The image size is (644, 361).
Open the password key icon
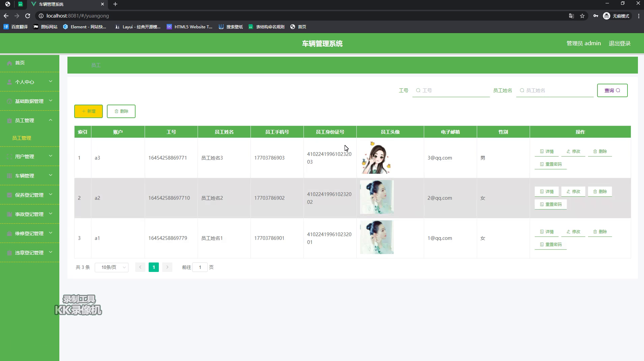pyautogui.click(x=596, y=16)
